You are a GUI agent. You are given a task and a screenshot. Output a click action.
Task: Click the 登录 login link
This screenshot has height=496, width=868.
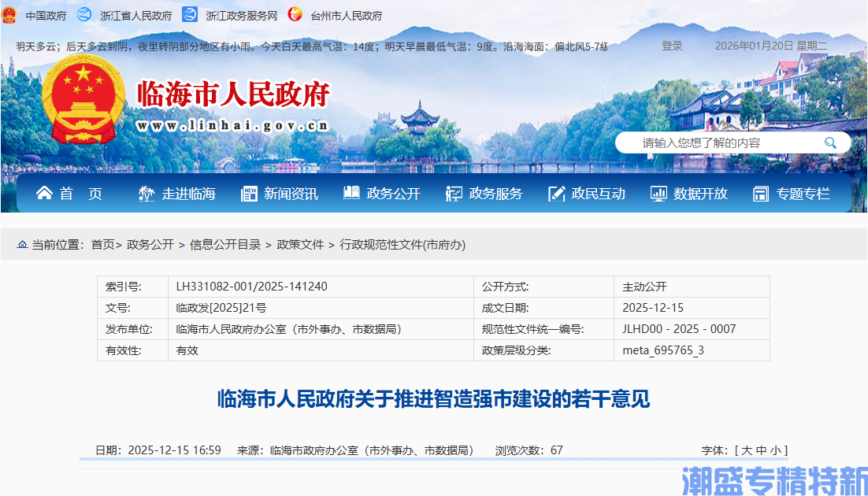point(671,46)
